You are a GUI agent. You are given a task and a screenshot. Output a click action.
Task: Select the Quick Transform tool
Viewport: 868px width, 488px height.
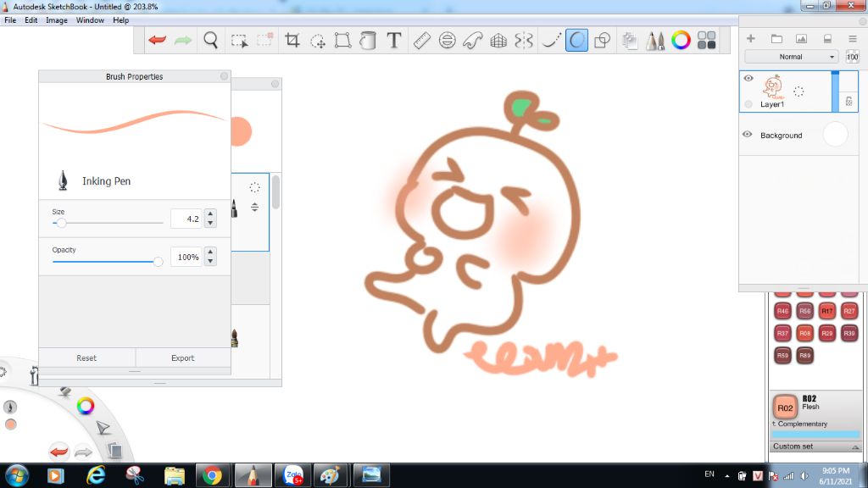click(x=318, y=41)
